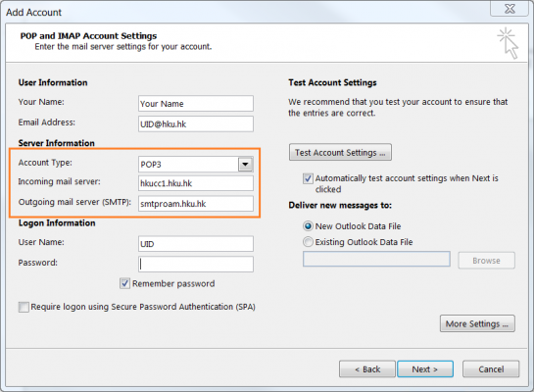The width and height of the screenshot is (534, 392).
Task: Select the POP3 account type combo box
Action: pos(196,165)
